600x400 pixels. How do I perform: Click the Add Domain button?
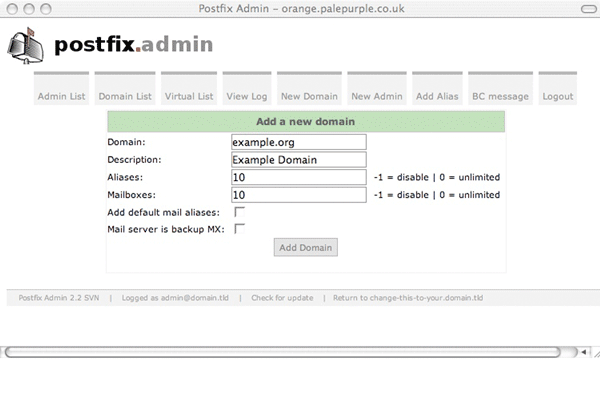coord(305,247)
